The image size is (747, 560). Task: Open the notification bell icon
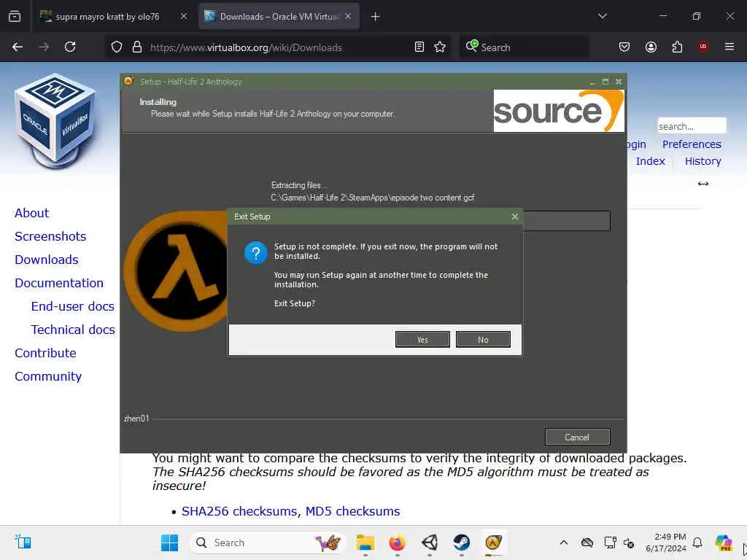point(697,542)
